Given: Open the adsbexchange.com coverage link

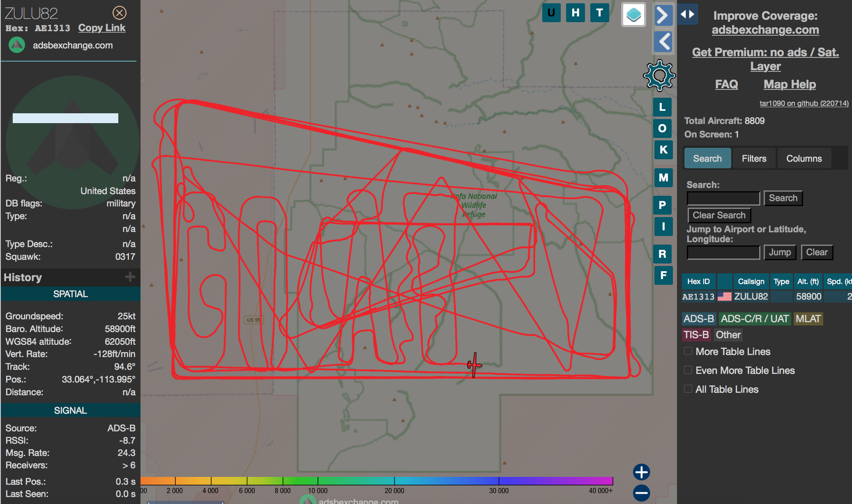Looking at the screenshot, I should [765, 30].
